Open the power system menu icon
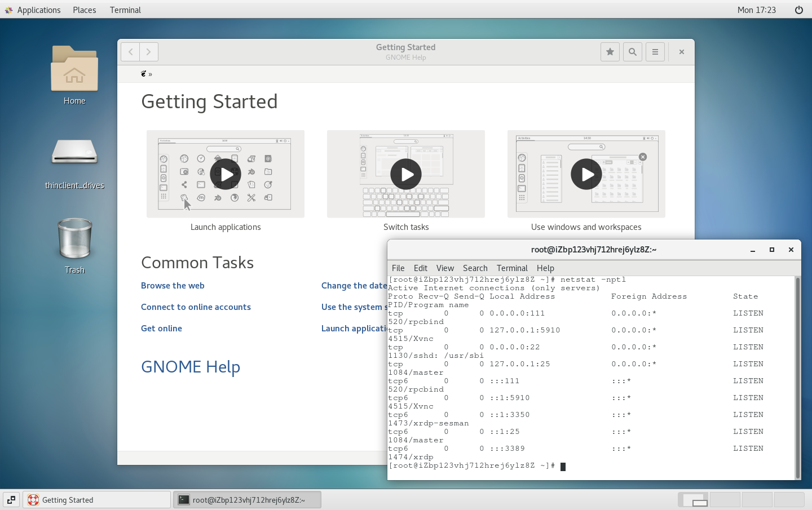 click(x=799, y=10)
